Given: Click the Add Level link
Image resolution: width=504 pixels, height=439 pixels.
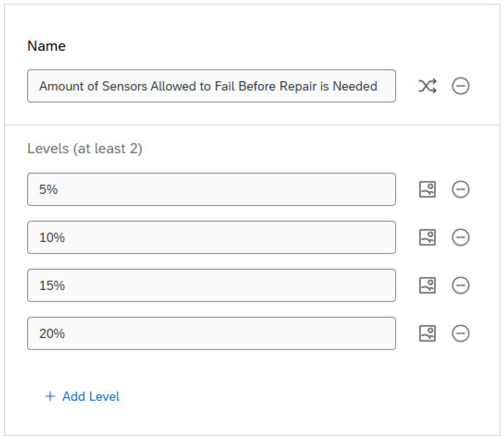Looking at the screenshot, I should coord(91,396).
